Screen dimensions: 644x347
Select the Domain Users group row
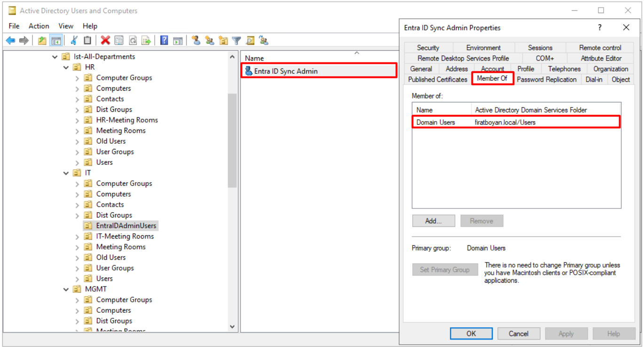[x=516, y=122]
